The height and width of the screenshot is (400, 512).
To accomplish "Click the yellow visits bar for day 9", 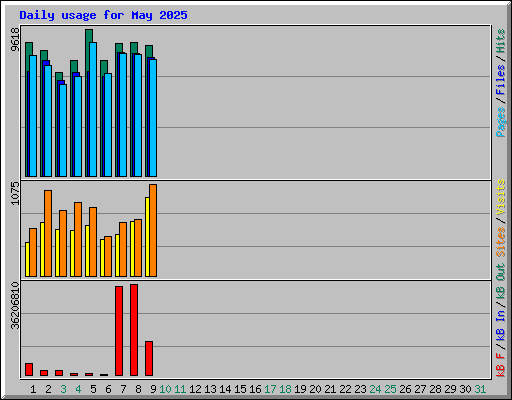I will click(x=147, y=237).
